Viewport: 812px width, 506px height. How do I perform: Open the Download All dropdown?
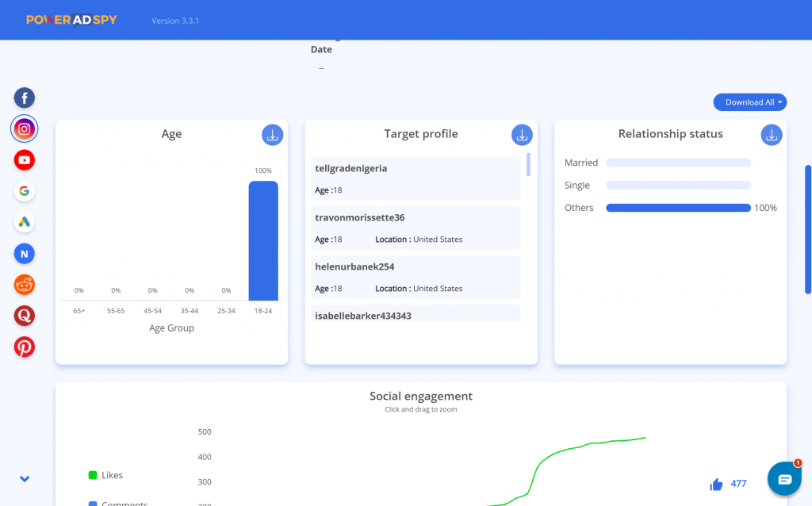click(x=749, y=102)
